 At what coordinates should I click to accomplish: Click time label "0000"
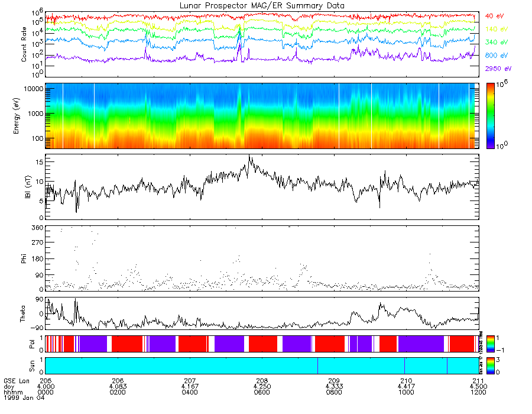(x=46, y=392)
